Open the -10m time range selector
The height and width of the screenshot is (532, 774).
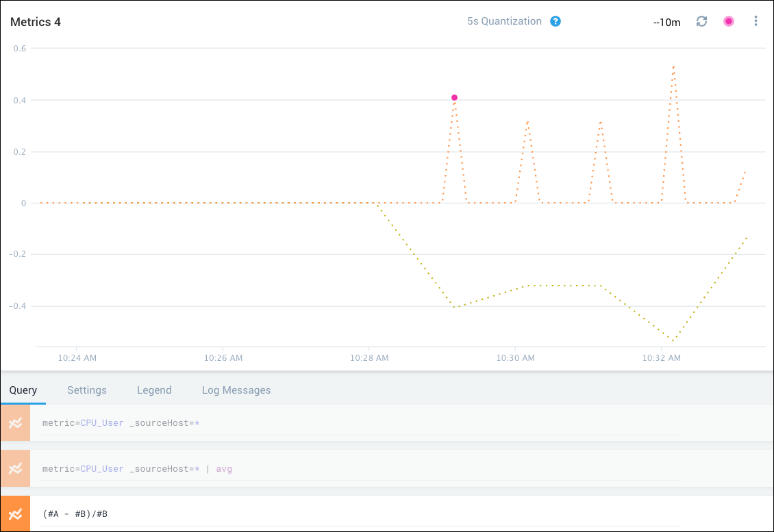click(666, 22)
